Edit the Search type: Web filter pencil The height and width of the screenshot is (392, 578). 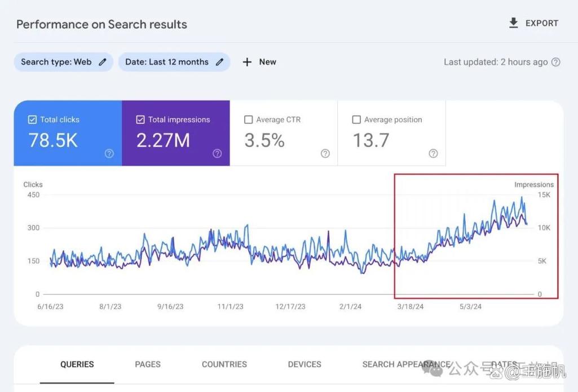coord(103,62)
